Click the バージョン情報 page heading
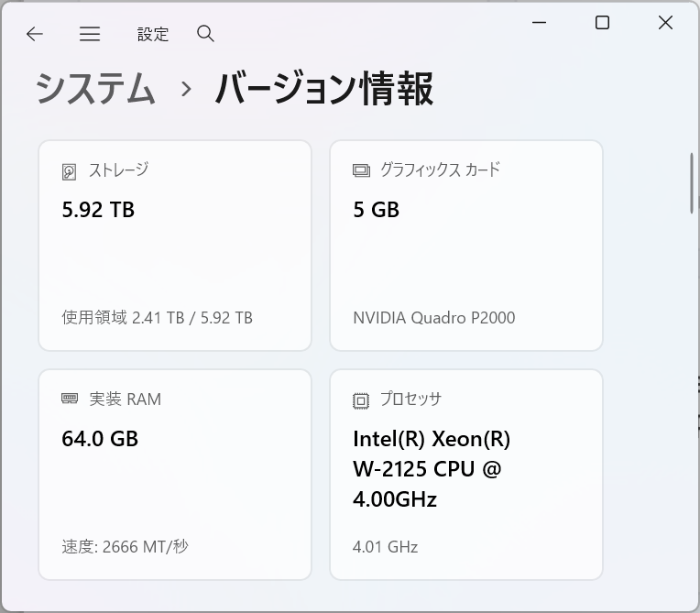Screen dimensions: 700x613 point(323,90)
